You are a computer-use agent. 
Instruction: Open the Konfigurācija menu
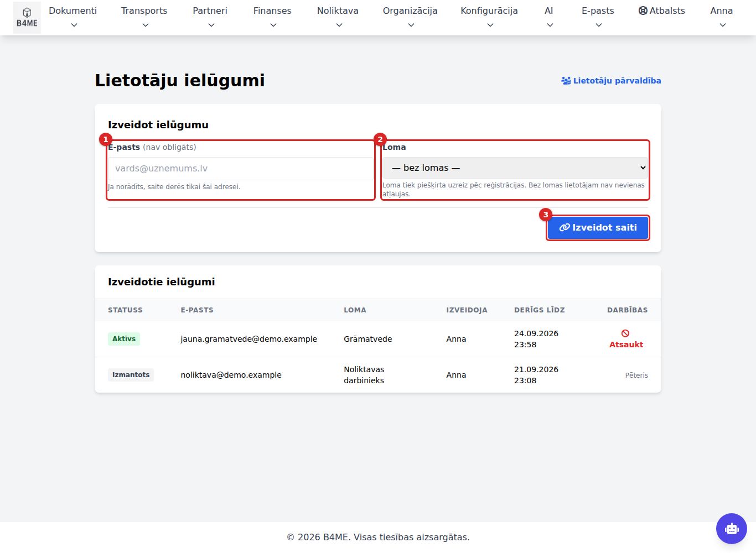coord(489,18)
